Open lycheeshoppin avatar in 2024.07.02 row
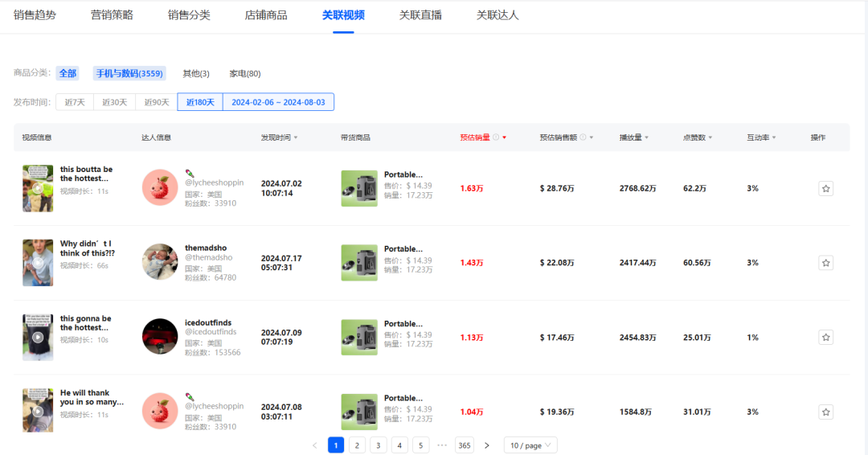The width and height of the screenshot is (868, 455). [160, 187]
